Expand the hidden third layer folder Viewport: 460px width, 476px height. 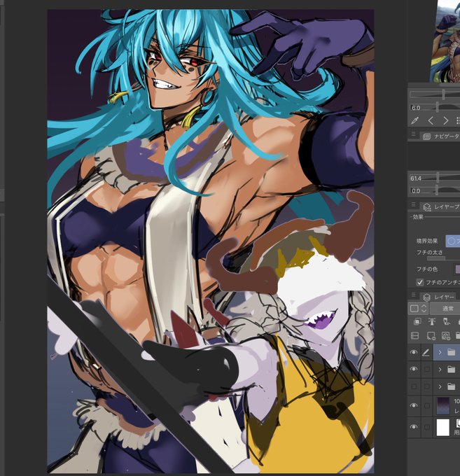click(x=440, y=386)
